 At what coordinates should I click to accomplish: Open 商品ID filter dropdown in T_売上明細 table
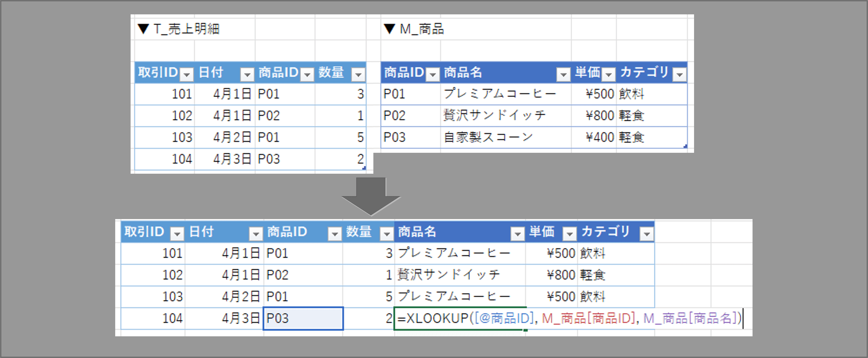[307, 74]
